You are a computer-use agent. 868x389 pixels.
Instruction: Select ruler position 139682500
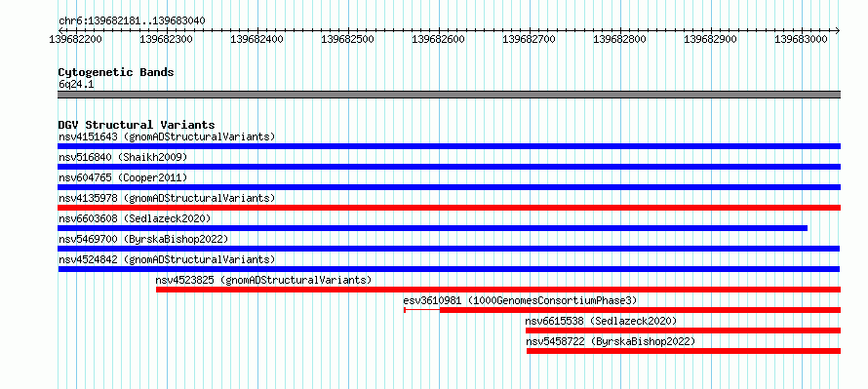point(348,39)
